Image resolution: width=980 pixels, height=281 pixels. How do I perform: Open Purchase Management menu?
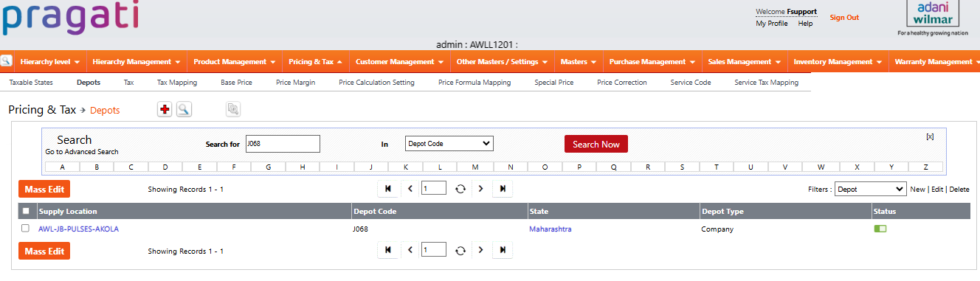pyautogui.click(x=652, y=61)
